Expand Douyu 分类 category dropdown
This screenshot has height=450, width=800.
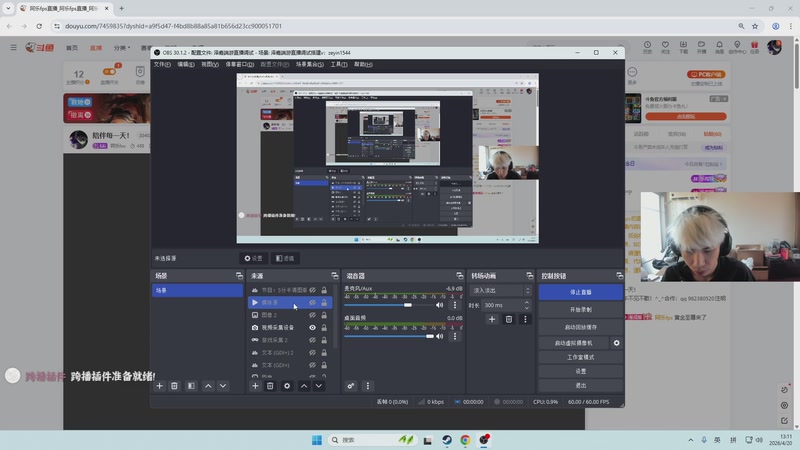(x=122, y=47)
